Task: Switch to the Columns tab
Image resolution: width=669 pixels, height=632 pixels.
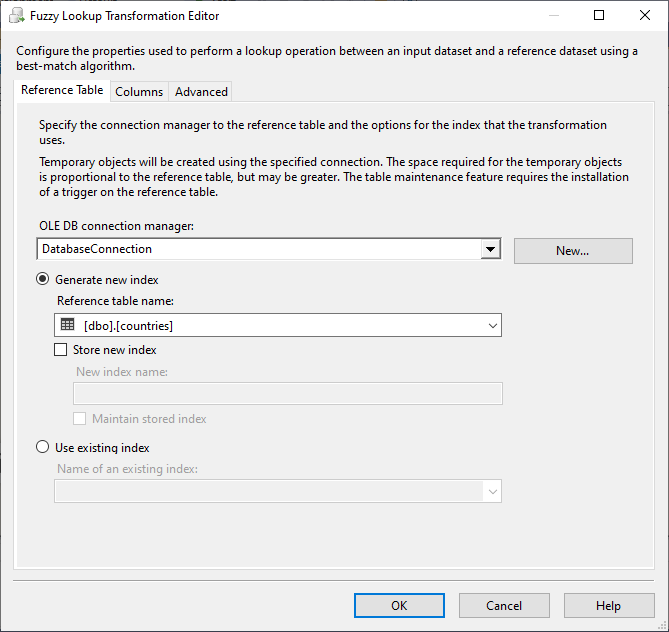Action: [x=139, y=92]
